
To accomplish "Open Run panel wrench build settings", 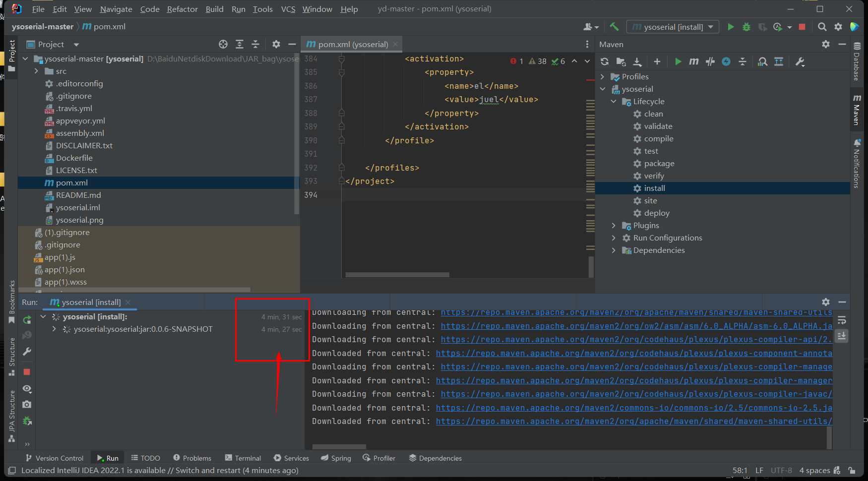I will (27, 352).
